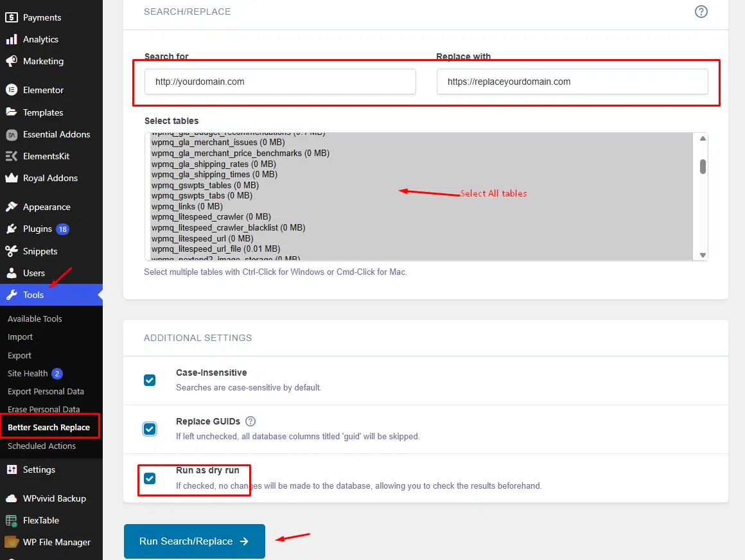Open Erase Personal Data submenu item

pyautogui.click(x=44, y=410)
